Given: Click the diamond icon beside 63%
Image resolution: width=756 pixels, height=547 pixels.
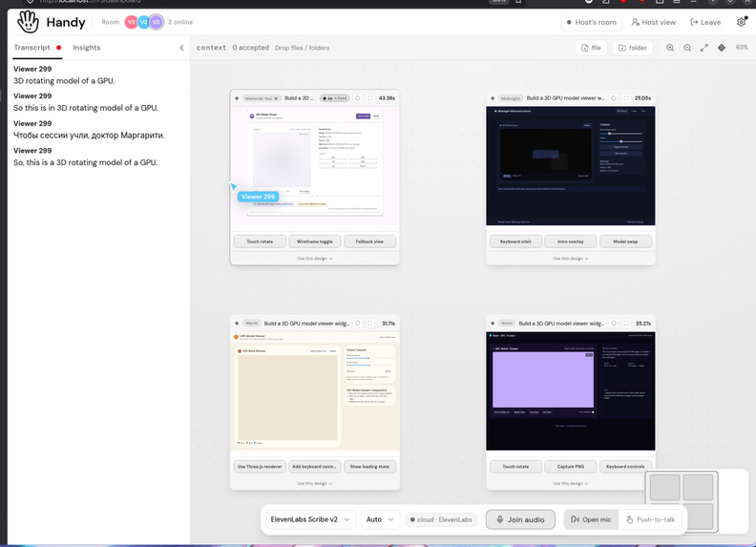Looking at the screenshot, I should [722, 48].
